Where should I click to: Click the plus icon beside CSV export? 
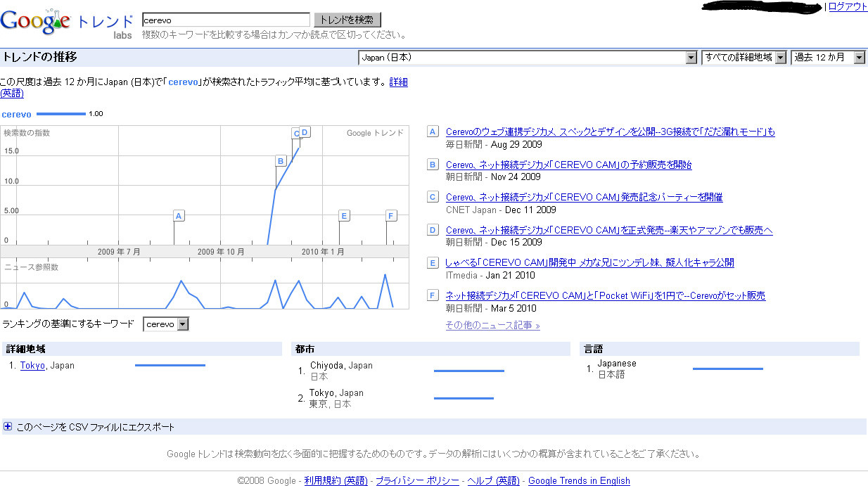click(x=8, y=427)
